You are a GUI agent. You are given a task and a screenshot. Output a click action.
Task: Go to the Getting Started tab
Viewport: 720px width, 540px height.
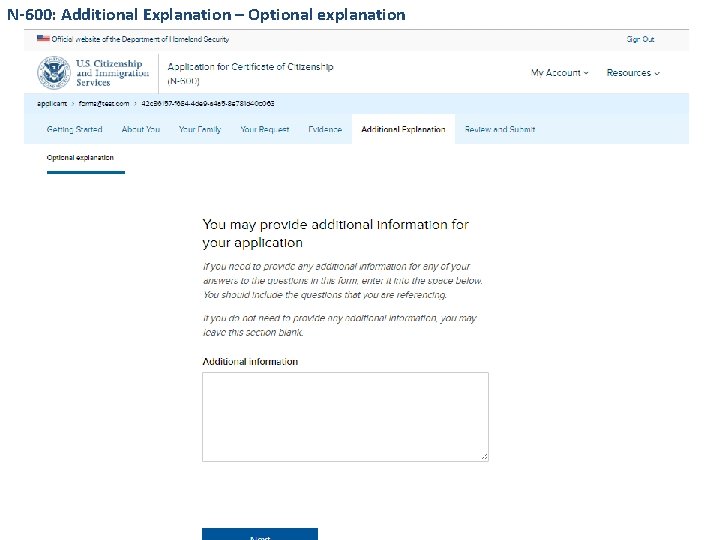coord(74,129)
